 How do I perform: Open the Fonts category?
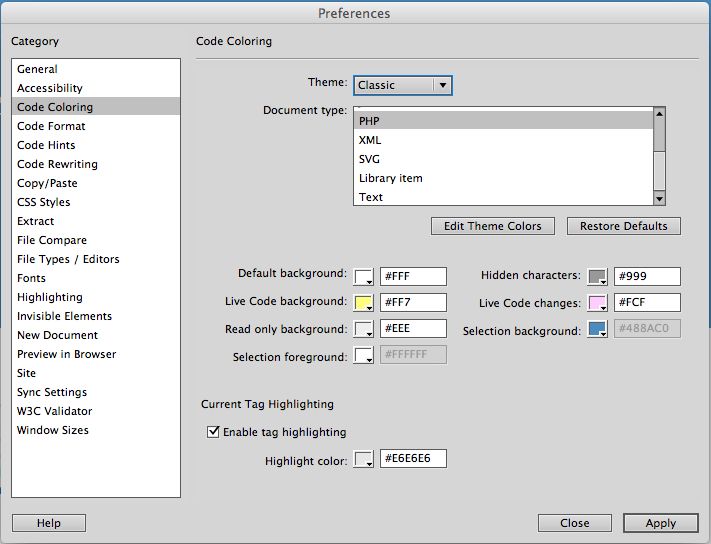tap(96, 278)
